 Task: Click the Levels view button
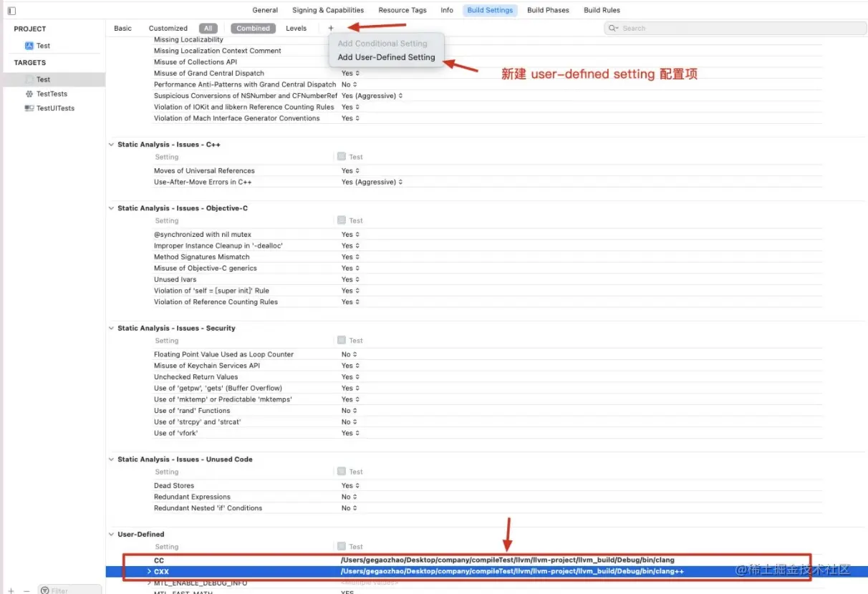click(296, 28)
